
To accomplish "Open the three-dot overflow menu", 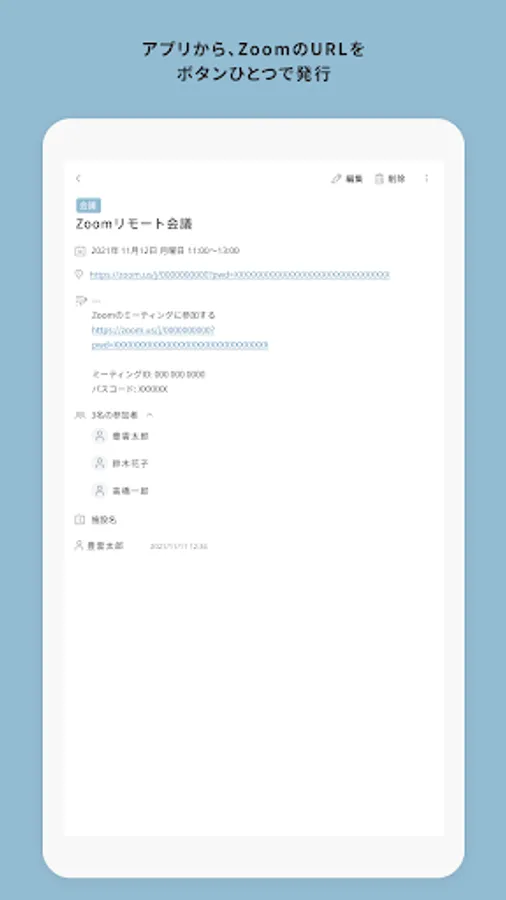I will (426, 179).
